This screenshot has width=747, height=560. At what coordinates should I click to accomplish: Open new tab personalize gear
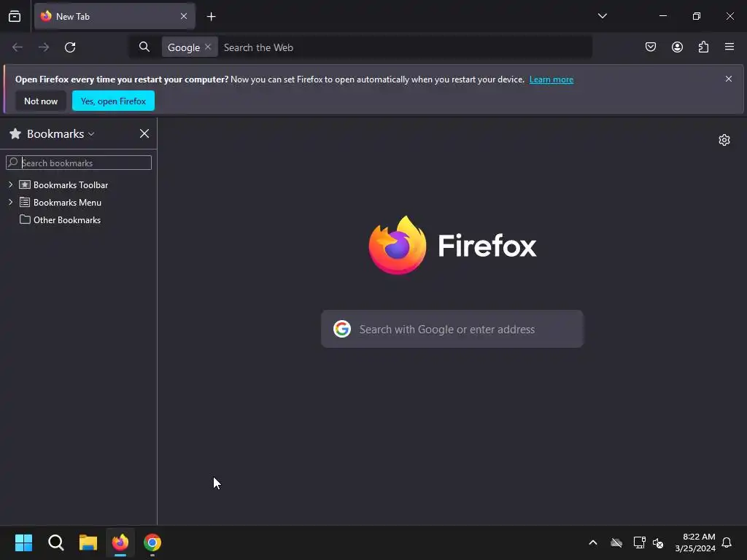[x=724, y=140]
